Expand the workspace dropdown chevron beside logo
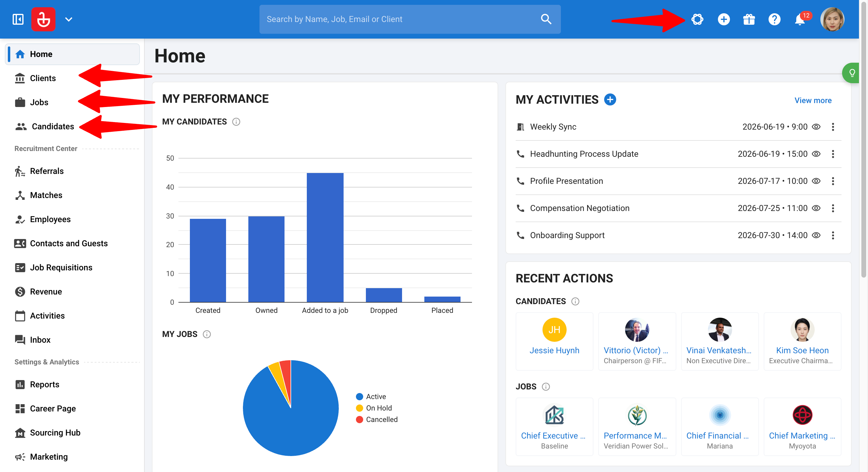Viewport: 868px width, 472px height. coord(69,19)
